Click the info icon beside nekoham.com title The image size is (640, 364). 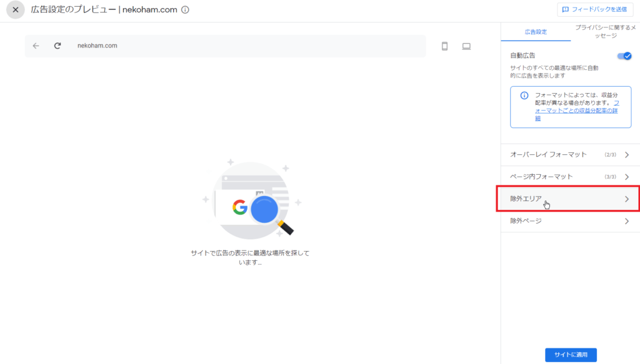185,10
